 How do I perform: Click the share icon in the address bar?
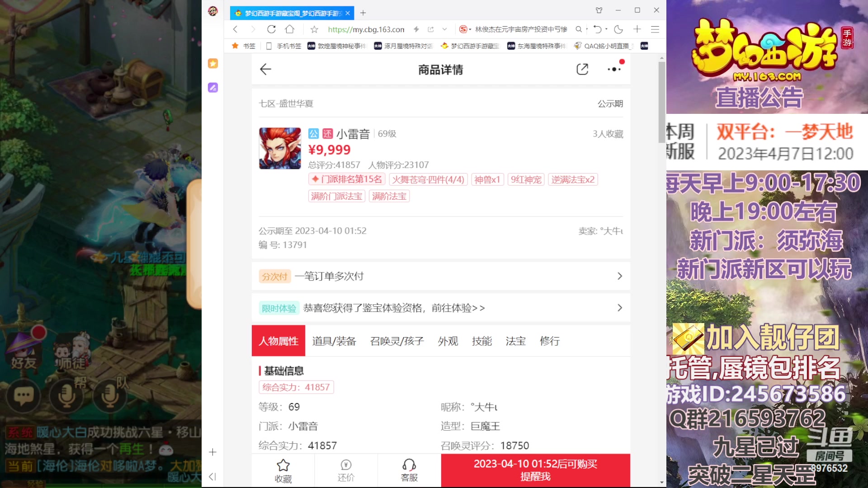pyautogui.click(x=431, y=29)
